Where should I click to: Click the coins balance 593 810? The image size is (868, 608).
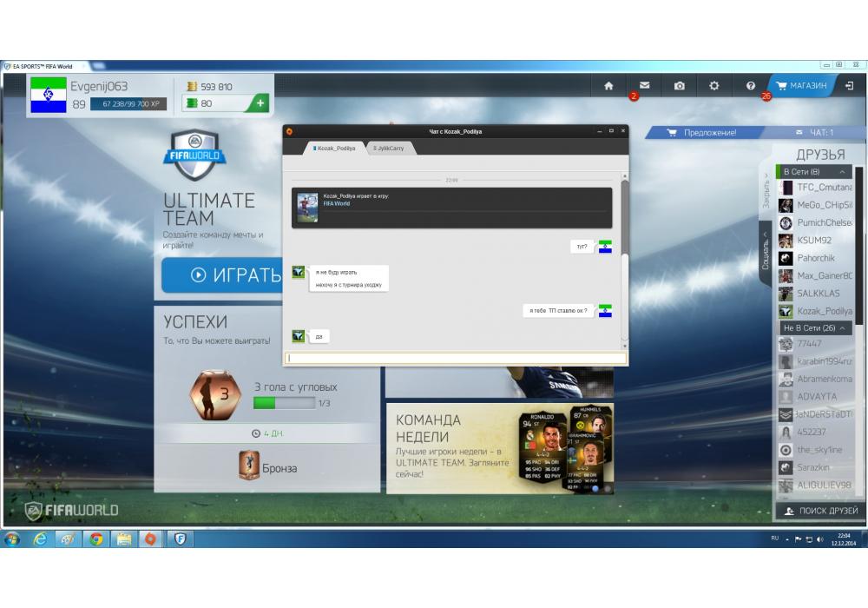(210, 87)
